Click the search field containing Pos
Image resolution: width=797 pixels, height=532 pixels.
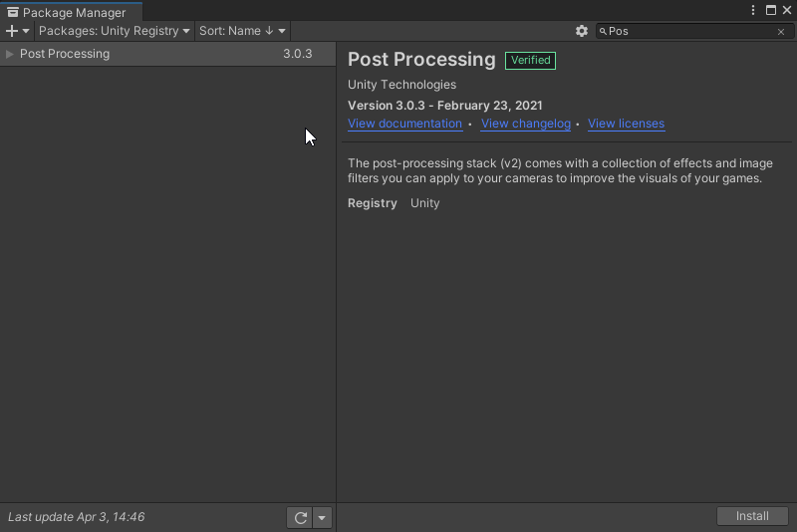693,32
